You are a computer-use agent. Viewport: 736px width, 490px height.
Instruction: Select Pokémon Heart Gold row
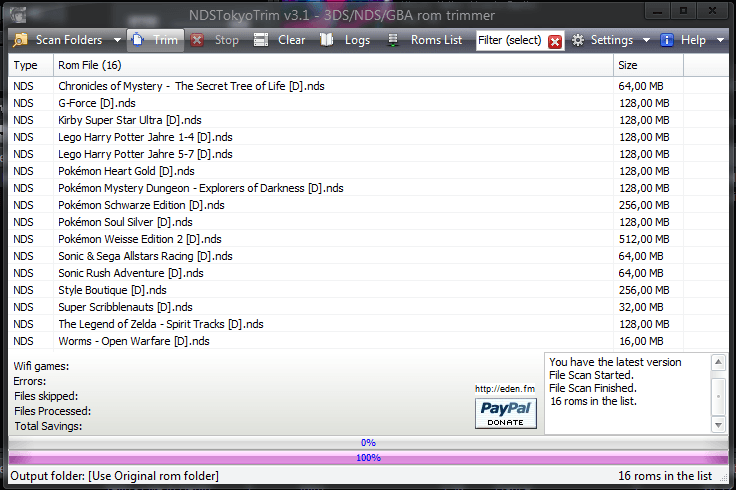(x=368, y=171)
